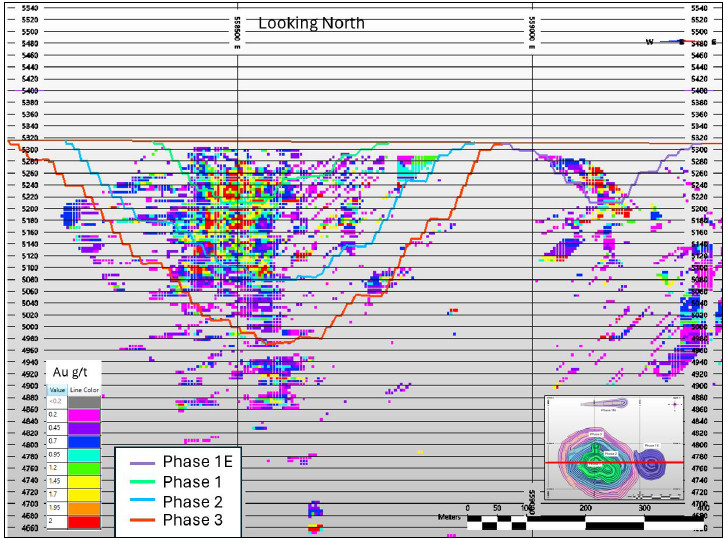Click the 5400 elevation label on right axis
This screenshot has width=724, height=539.
tap(700, 91)
